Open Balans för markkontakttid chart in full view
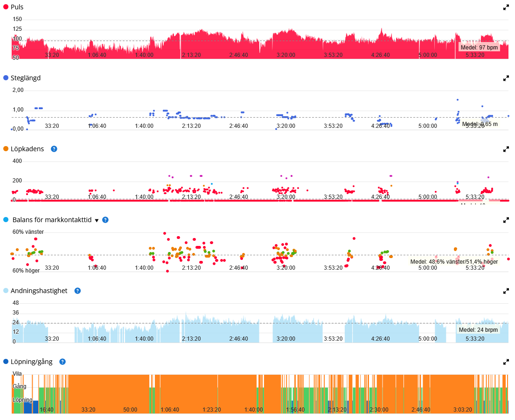The width and height of the screenshot is (515, 420). tap(506, 220)
